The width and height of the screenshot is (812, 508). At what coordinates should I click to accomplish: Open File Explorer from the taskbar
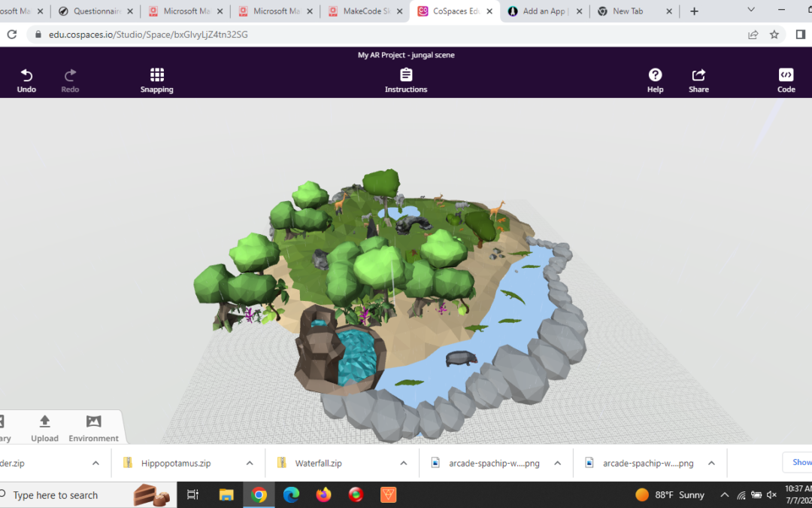tap(226, 495)
